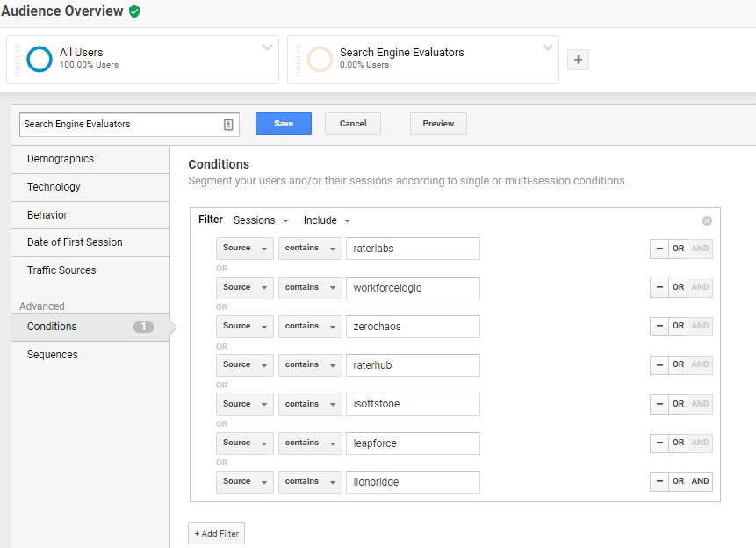Remove the lionbridge condition with minus button

(659, 481)
